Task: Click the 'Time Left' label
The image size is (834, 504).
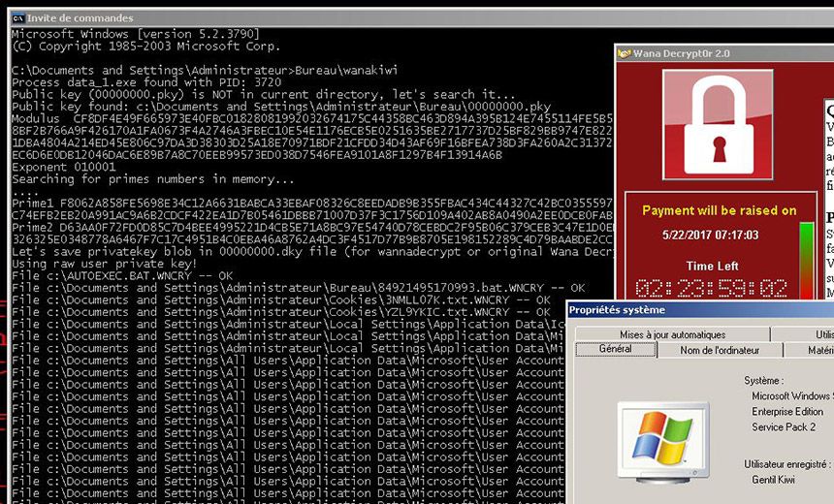Action: click(x=712, y=266)
